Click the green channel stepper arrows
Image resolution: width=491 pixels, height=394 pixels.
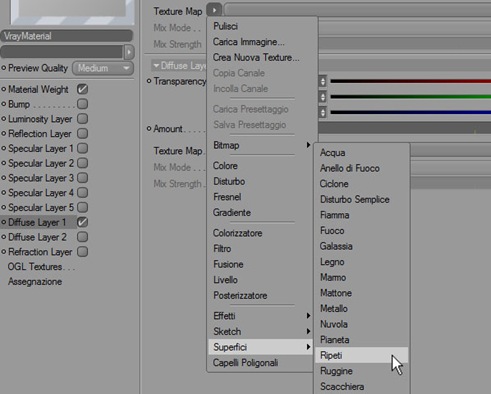[322, 97]
